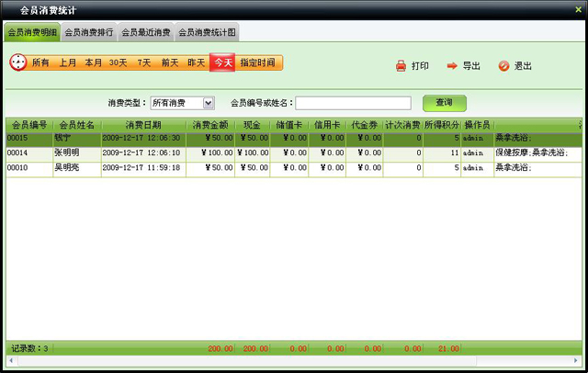Click the 会员编号或姓名 search field

[x=353, y=103]
